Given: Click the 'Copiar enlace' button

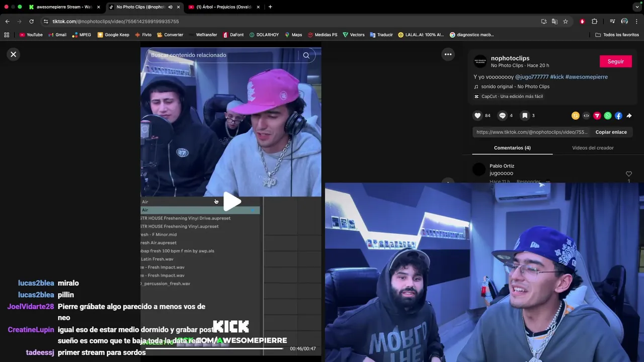Looking at the screenshot, I should [611, 132].
